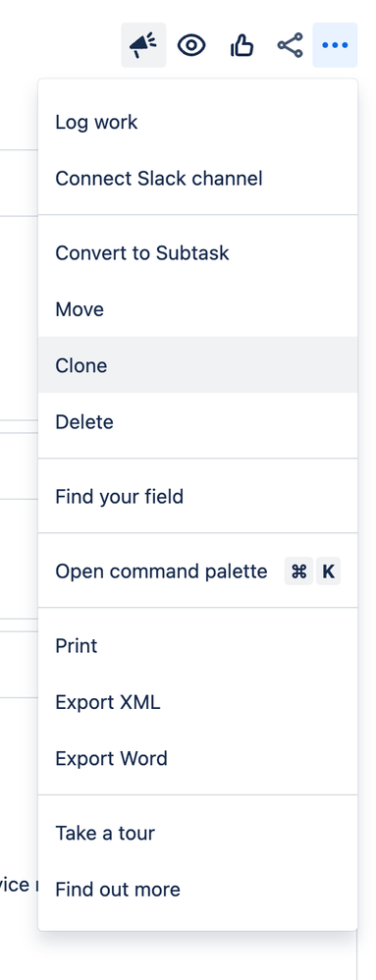376x980 pixels.
Task: Toggle the watch issue eye icon
Action: click(191, 45)
